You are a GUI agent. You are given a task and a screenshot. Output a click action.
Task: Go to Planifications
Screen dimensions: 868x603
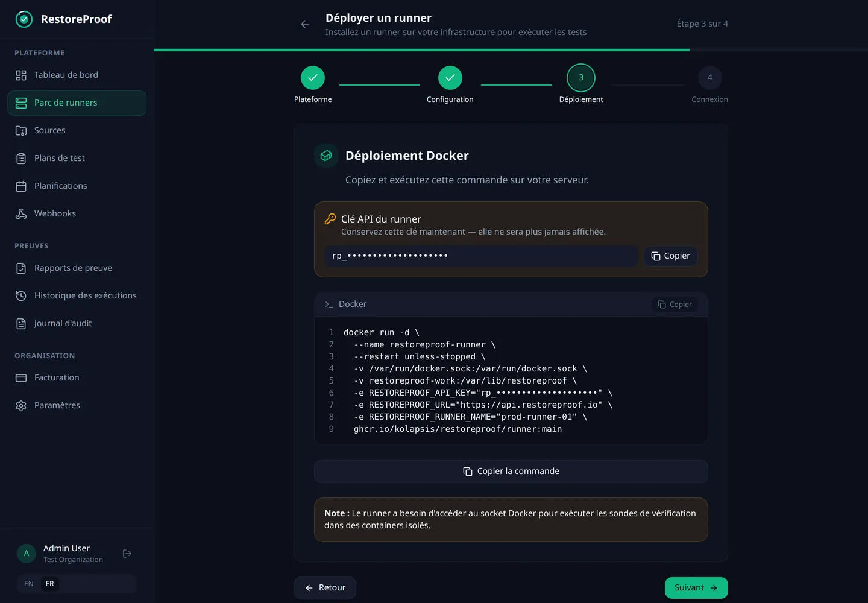(x=77, y=186)
